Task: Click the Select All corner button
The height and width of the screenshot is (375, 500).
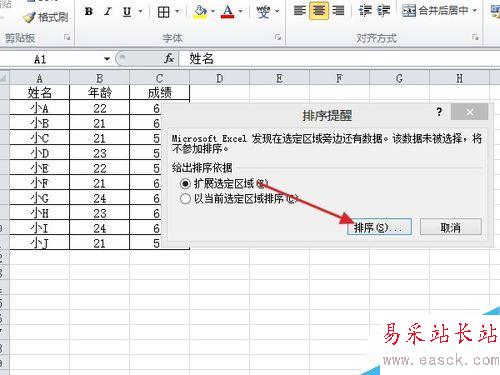Action: point(4,78)
